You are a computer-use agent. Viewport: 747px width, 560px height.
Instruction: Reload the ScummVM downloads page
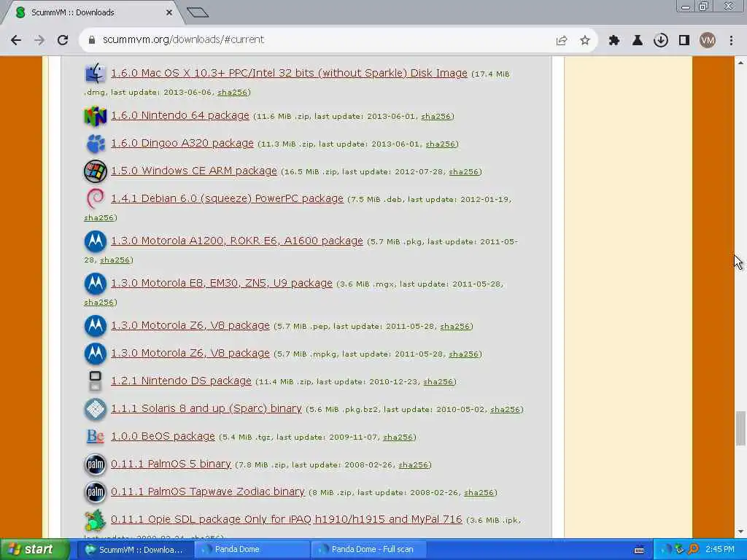pyautogui.click(x=63, y=40)
